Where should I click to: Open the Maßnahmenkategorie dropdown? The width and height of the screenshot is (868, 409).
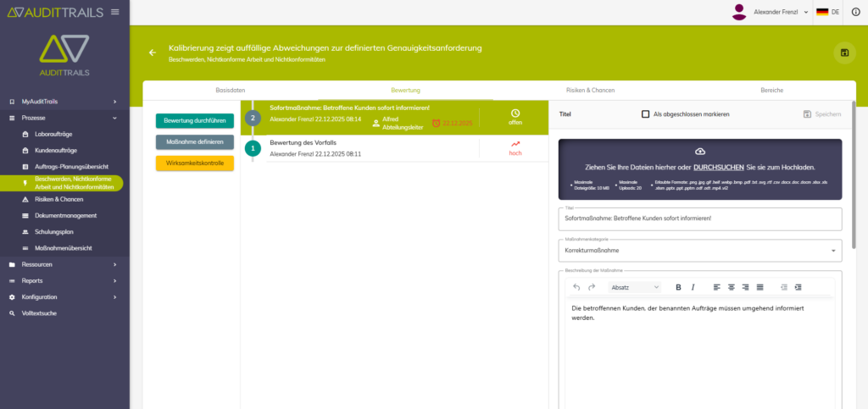point(699,251)
